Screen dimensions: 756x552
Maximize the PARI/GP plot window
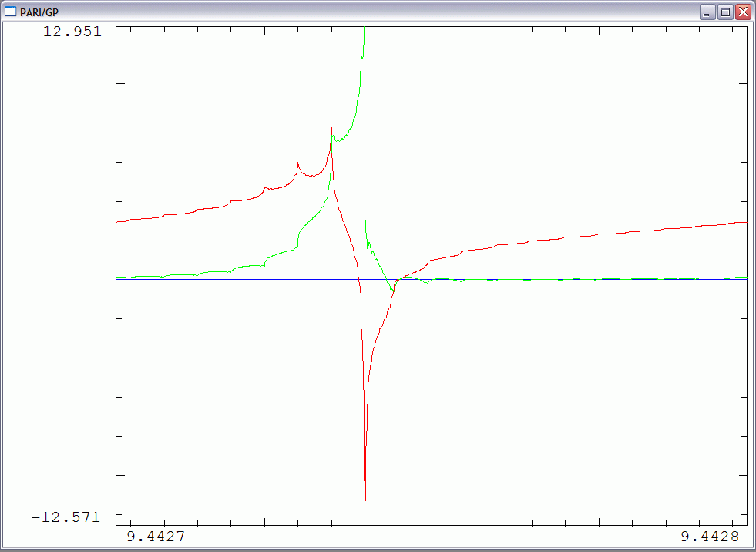(725, 12)
